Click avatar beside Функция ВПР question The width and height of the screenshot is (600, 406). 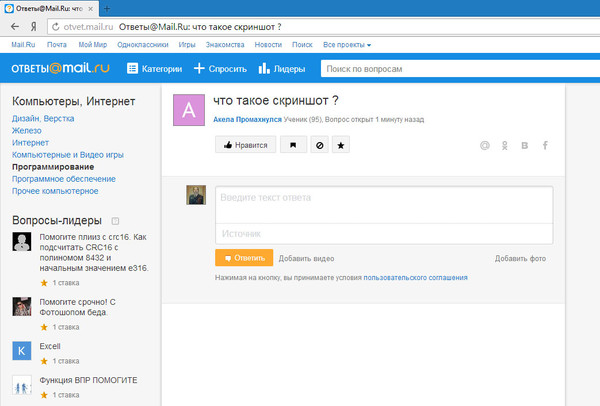(22, 385)
